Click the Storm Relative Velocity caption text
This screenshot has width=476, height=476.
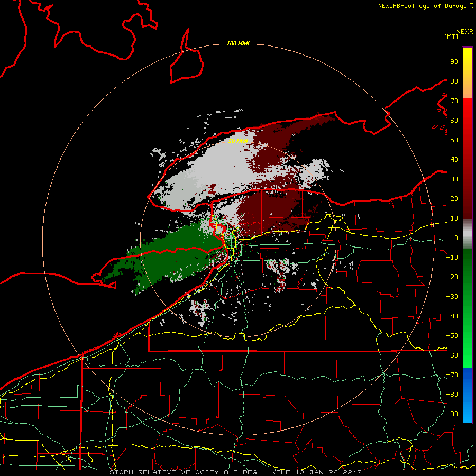[237, 472]
